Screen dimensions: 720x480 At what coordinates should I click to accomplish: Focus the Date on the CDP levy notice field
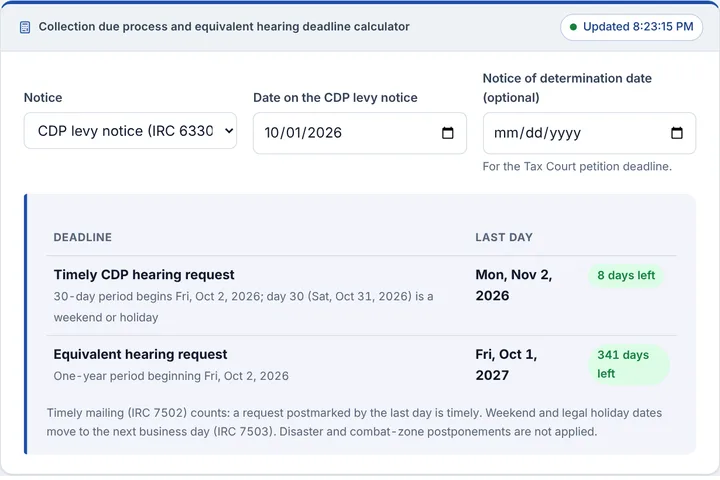(x=360, y=133)
